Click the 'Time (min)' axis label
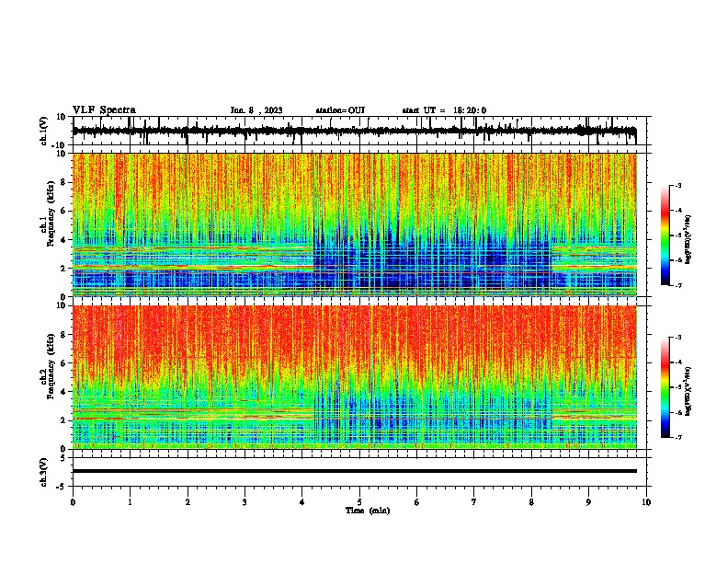The height and width of the screenshot is (563, 728). 368,511
